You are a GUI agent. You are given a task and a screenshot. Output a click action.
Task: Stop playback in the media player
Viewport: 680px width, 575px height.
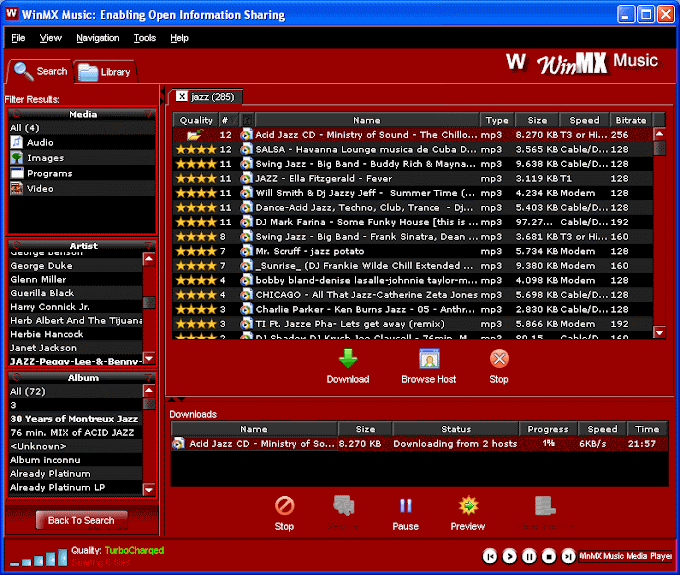tap(549, 556)
